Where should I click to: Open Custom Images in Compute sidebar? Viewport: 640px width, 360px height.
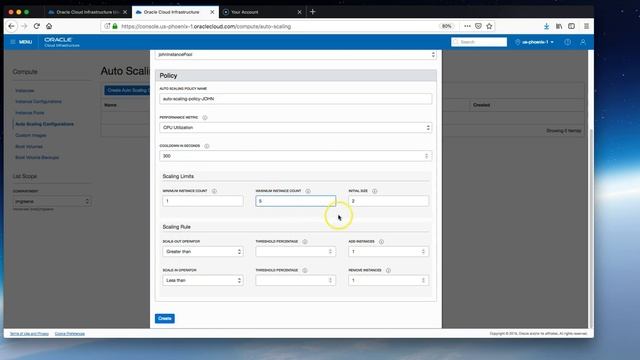tap(31, 136)
